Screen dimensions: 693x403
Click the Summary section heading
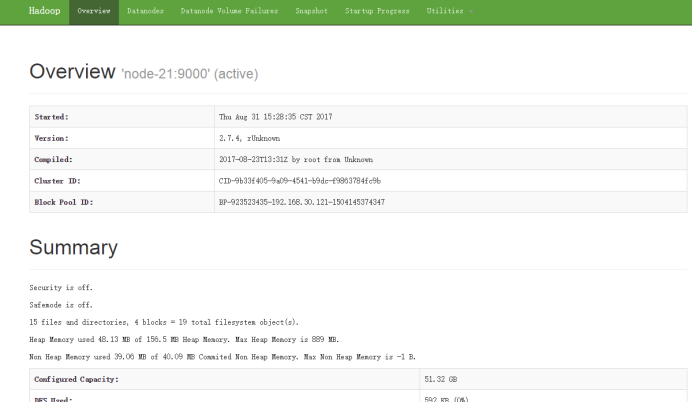[73, 247]
